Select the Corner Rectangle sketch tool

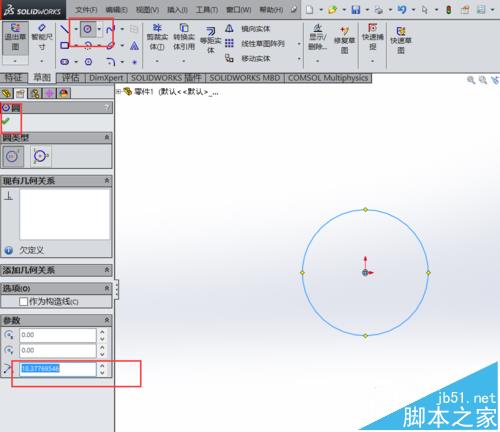pos(65,45)
